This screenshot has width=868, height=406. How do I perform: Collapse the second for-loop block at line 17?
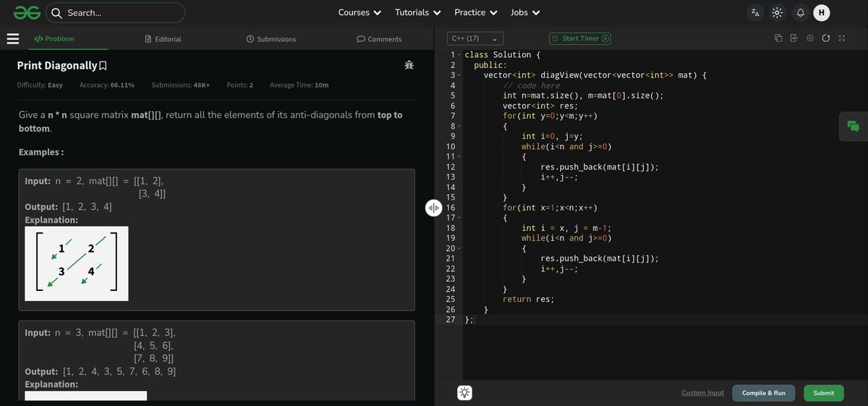pos(459,217)
